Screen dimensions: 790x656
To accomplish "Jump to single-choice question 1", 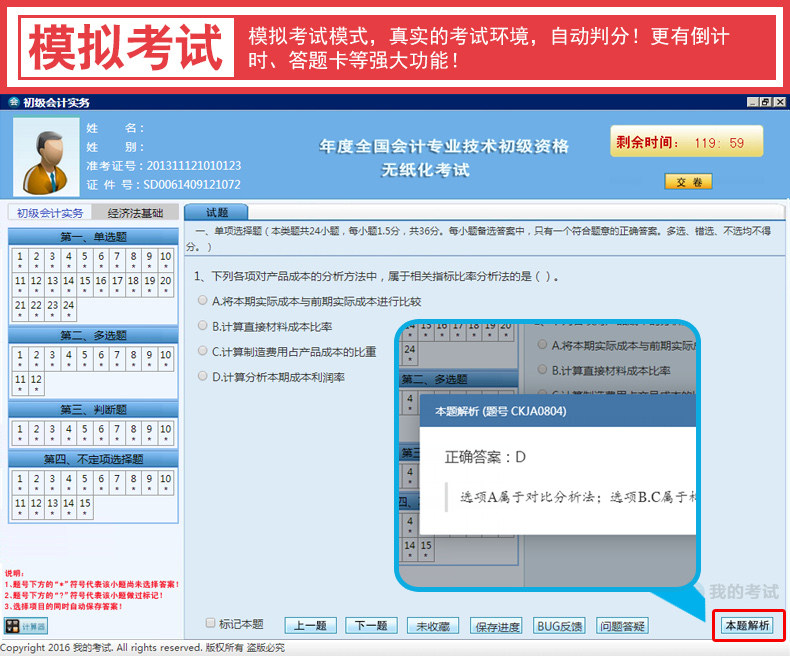I will tap(20, 259).
